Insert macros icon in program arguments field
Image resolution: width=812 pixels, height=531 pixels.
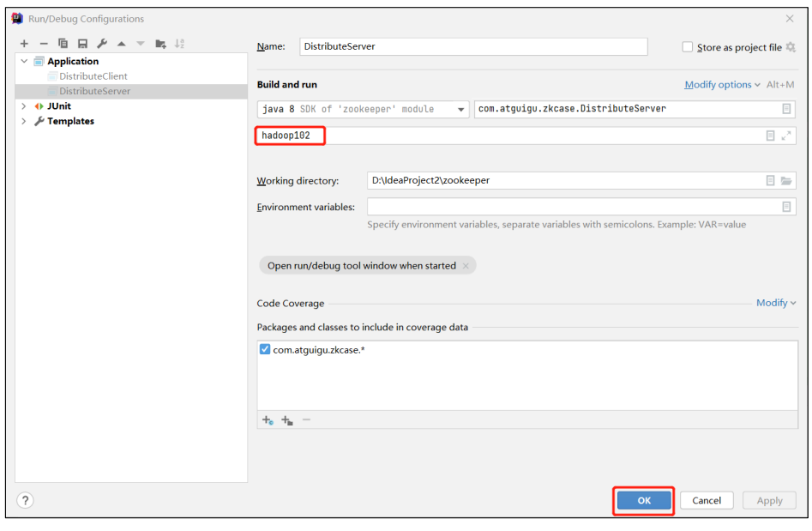pos(770,136)
